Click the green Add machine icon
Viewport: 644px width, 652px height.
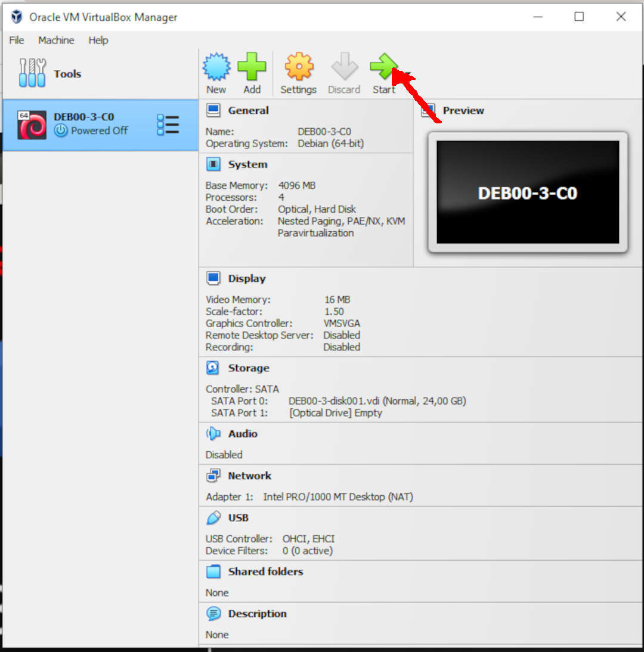pos(252,67)
